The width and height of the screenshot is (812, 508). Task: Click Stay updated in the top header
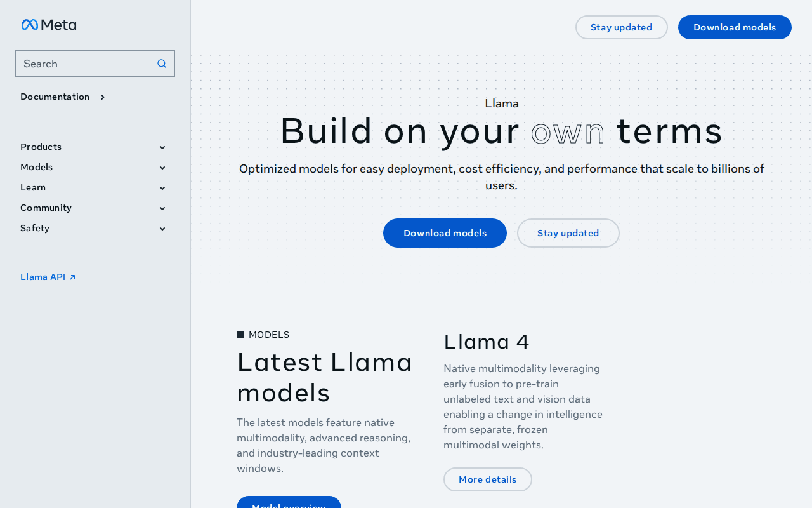point(622,27)
